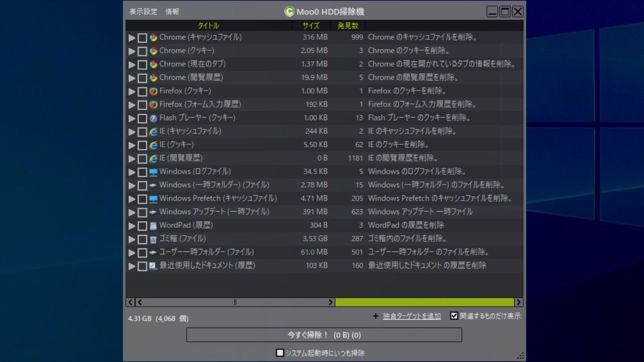
Task: Click the IE icon on the IE (クッキー) row
Action: click(x=153, y=145)
